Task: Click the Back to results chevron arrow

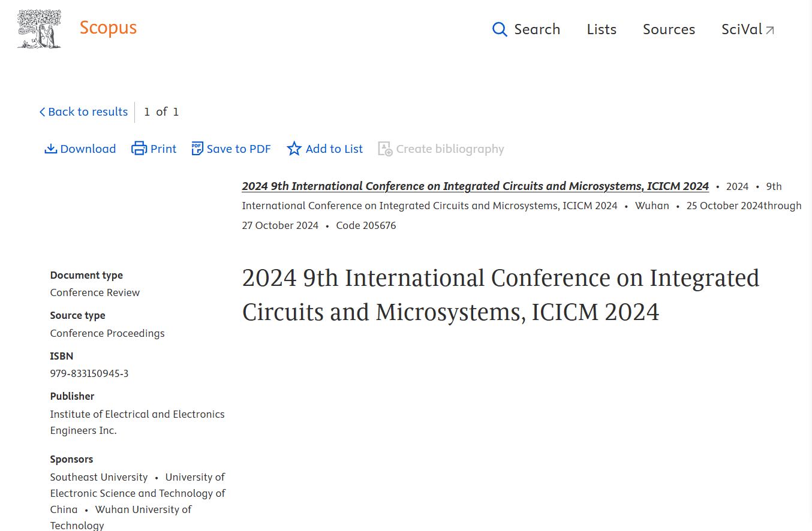Action: coord(42,112)
